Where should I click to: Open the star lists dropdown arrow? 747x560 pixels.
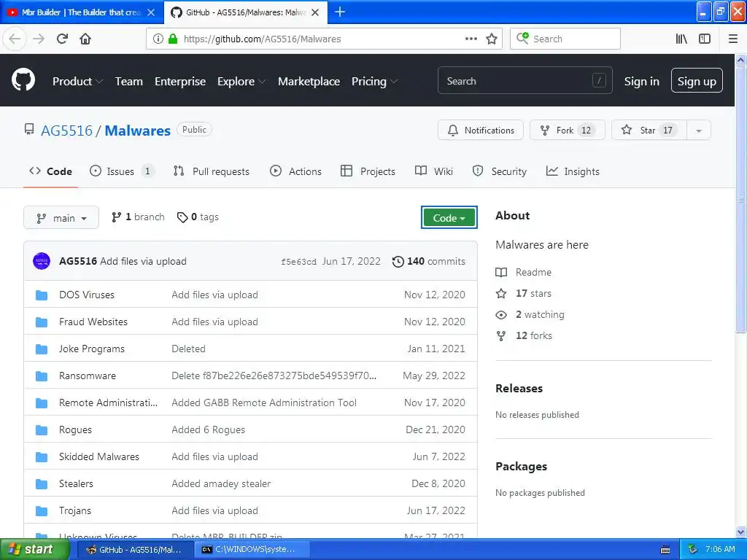[x=698, y=131]
